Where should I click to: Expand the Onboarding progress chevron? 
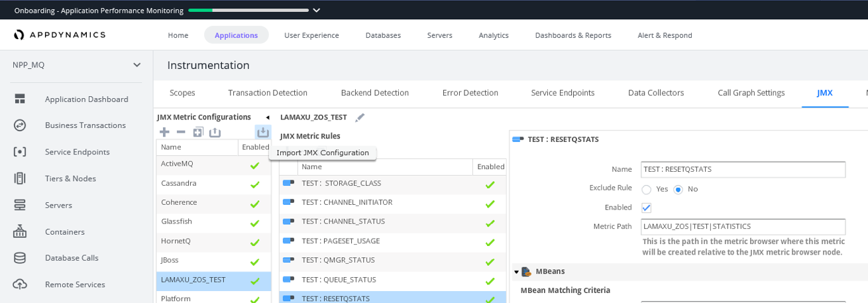click(x=317, y=10)
